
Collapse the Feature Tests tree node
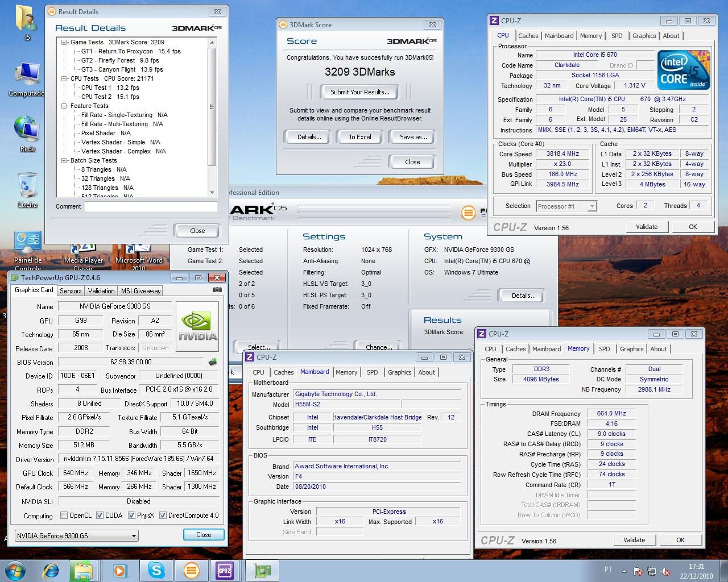(64, 106)
